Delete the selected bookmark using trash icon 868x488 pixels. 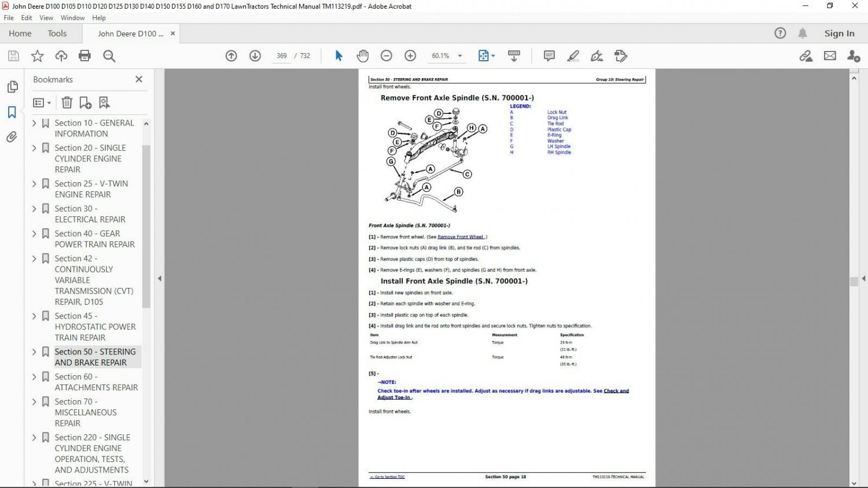click(x=67, y=102)
